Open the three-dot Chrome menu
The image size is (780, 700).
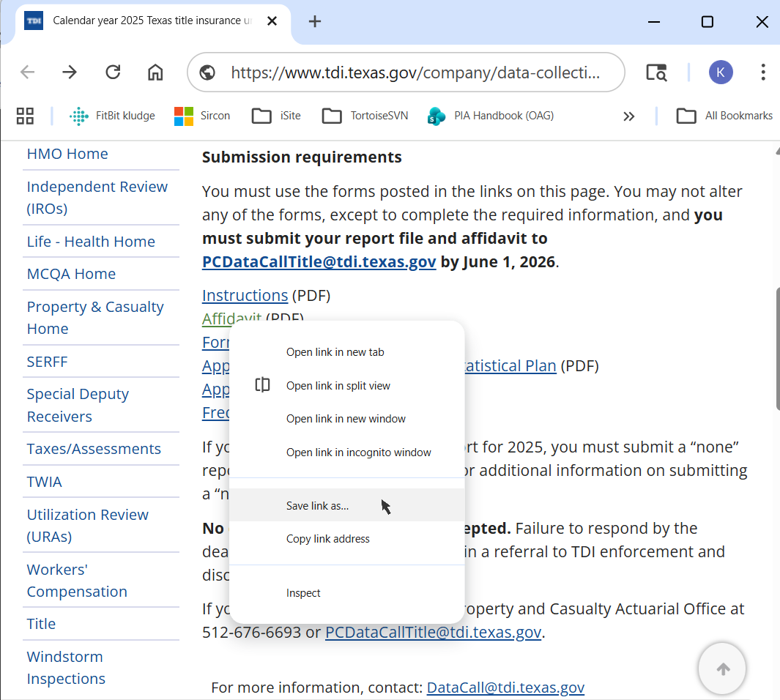coord(762,72)
